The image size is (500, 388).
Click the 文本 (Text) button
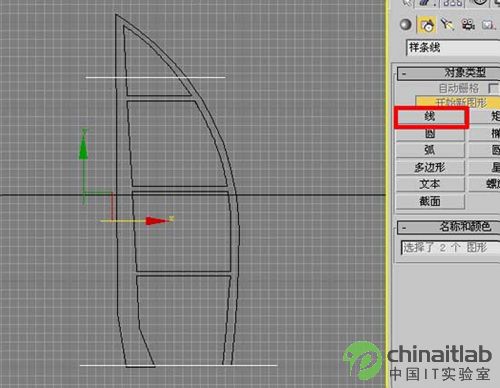click(430, 184)
